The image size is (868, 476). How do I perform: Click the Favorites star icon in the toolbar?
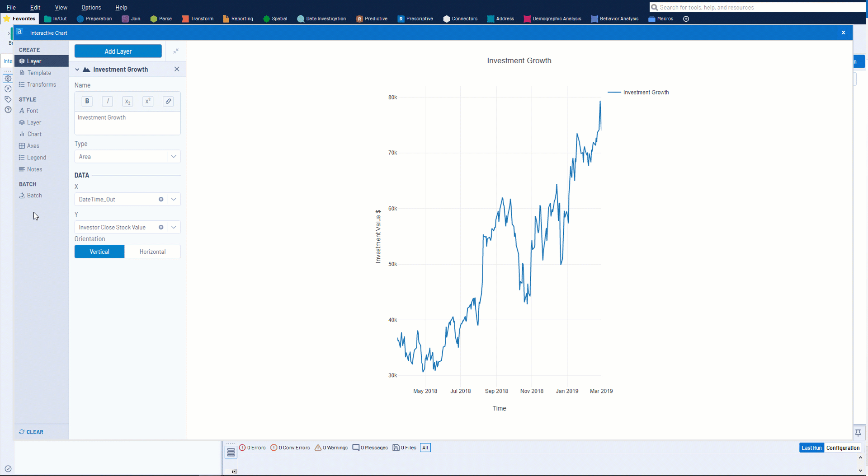point(7,19)
